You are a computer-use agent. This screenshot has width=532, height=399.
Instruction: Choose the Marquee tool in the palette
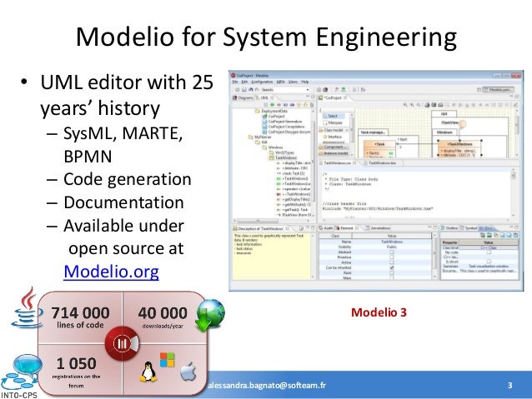(333, 122)
